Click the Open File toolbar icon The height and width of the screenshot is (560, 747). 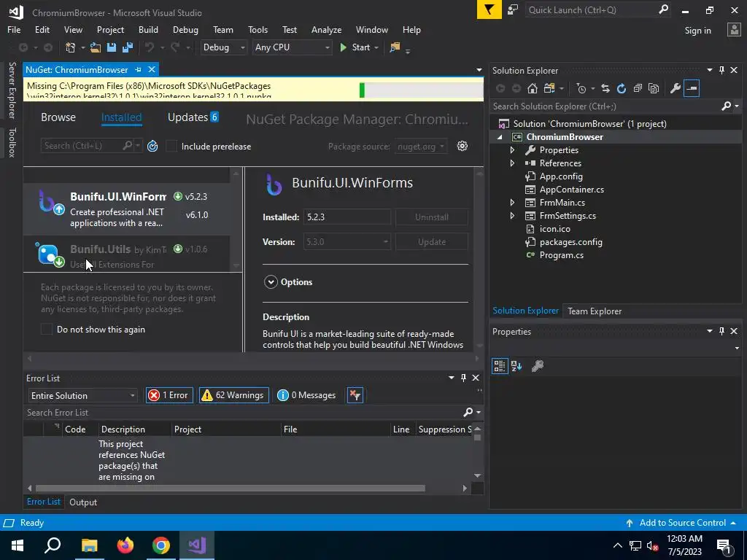tap(96, 47)
